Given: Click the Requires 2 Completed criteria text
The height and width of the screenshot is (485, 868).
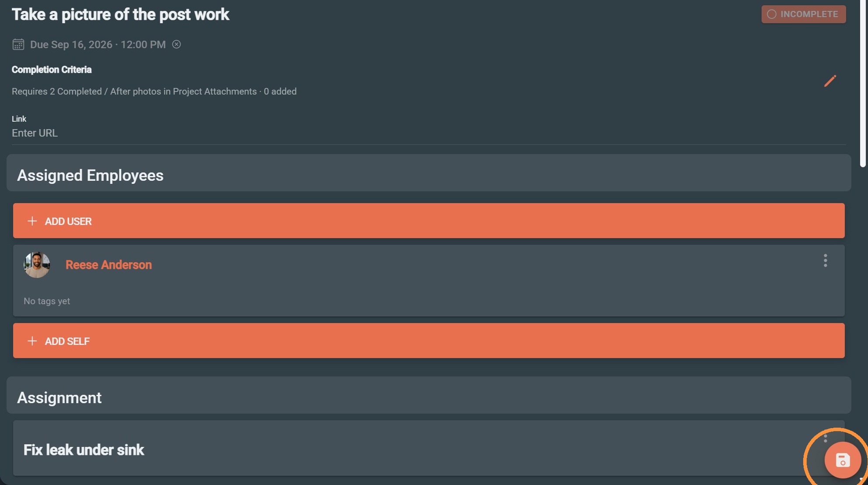Looking at the screenshot, I should 154,91.
